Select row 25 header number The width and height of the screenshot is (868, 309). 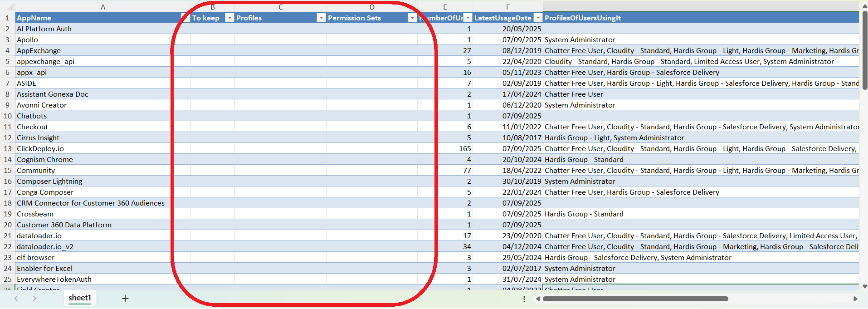[8, 279]
